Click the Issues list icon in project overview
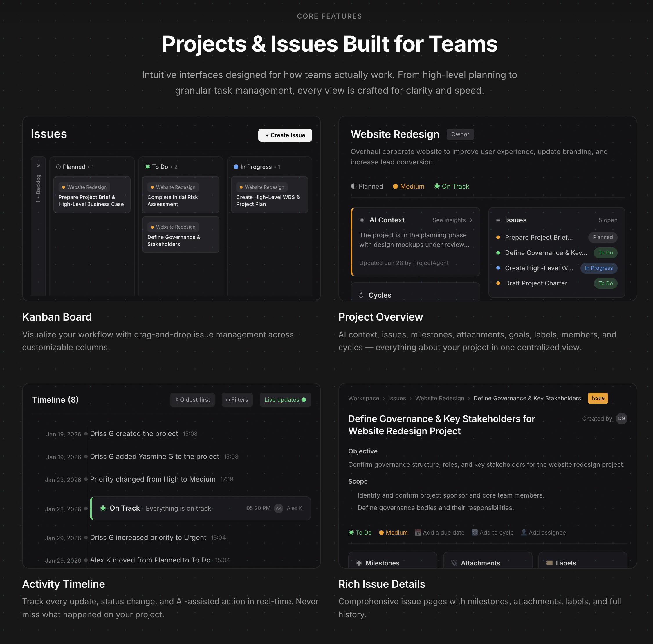 (498, 221)
